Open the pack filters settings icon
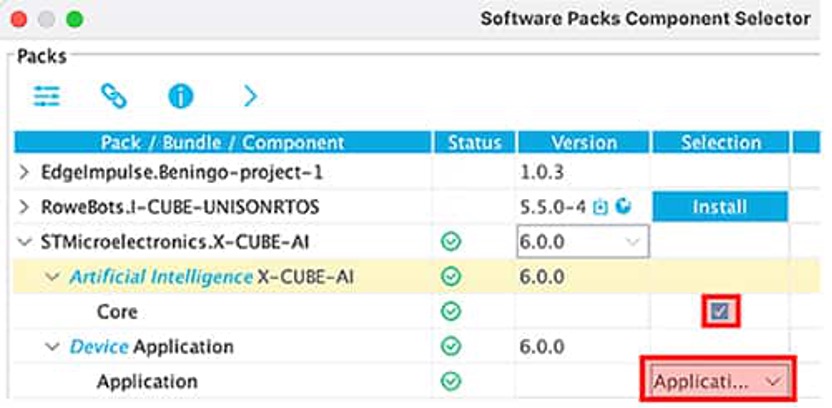Screen dimensions: 832x408 click(47, 97)
